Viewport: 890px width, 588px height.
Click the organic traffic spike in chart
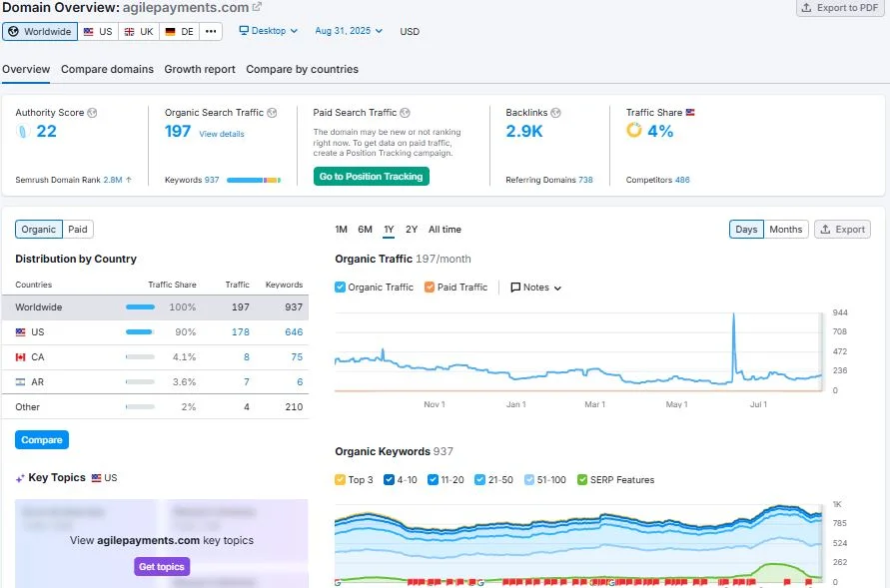(733, 314)
